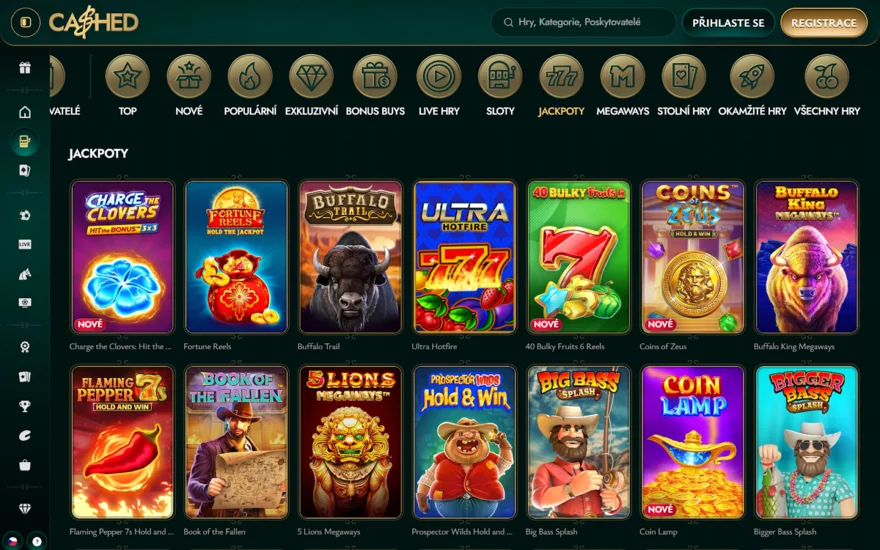Open the Coins of Zeus game thumbnail
Image resolution: width=880 pixels, height=550 pixels.
click(x=693, y=257)
